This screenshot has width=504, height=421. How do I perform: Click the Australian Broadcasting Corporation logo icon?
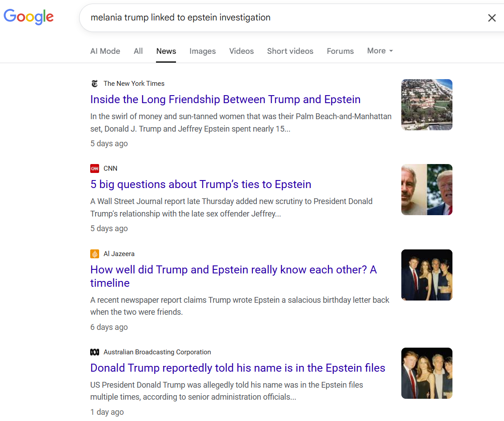click(95, 352)
